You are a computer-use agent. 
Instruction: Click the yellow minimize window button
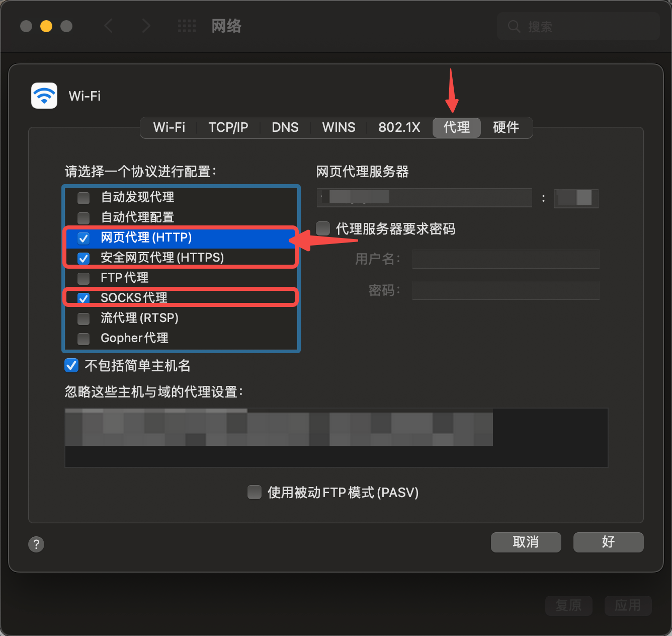click(46, 26)
